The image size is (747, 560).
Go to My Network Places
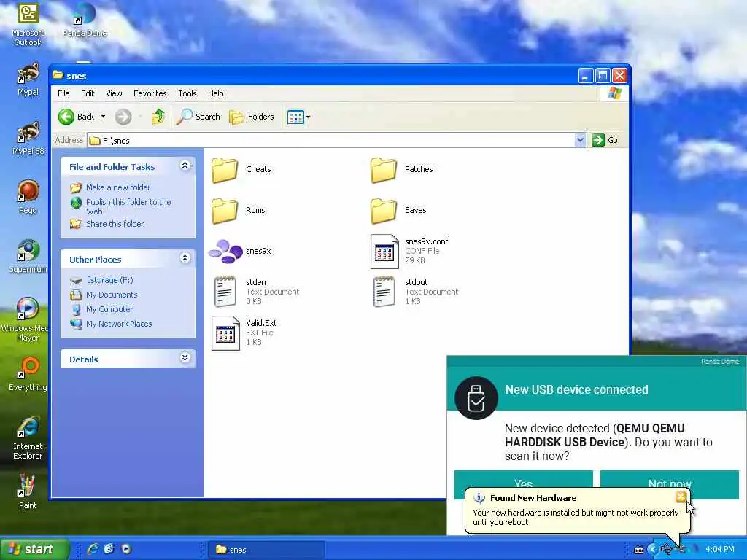119,324
